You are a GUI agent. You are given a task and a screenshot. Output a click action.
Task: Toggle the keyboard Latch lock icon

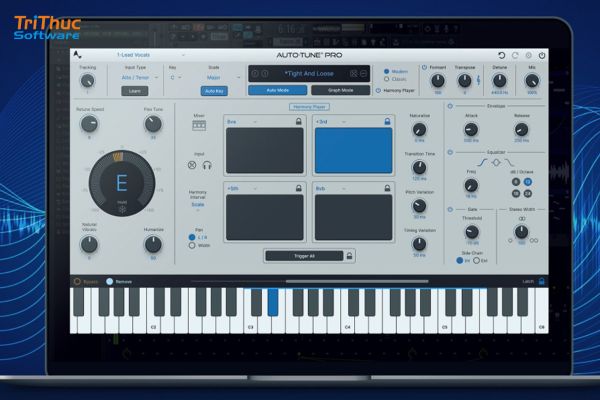541,281
